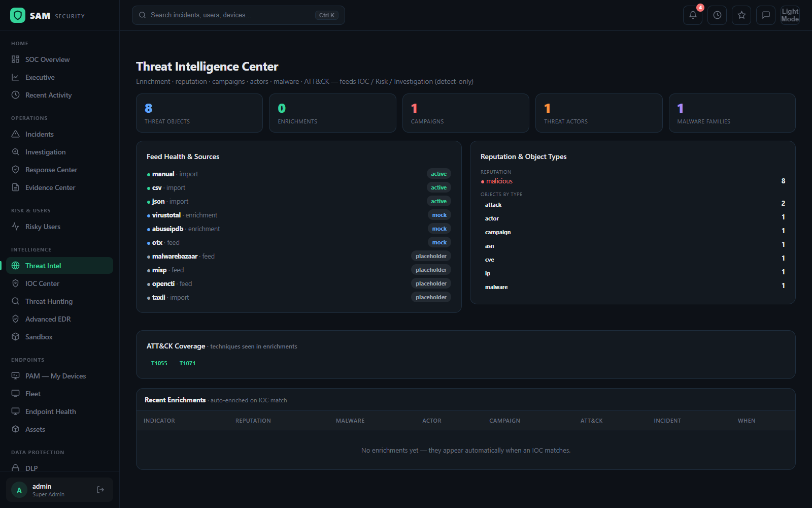This screenshot has width=812, height=508.
Task: Open the notifications bell
Action: click(693, 15)
